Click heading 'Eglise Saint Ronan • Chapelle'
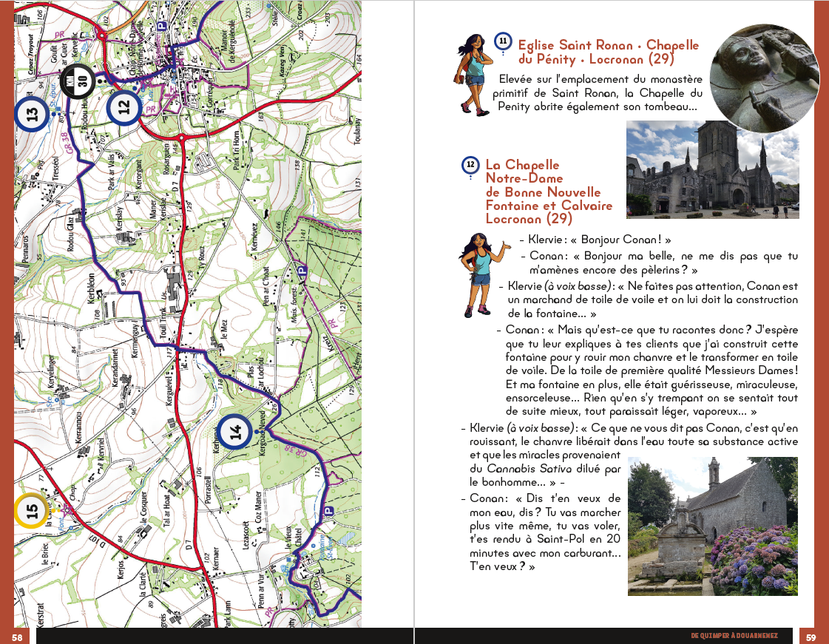The height and width of the screenshot is (644, 829). click(x=608, y=45)
